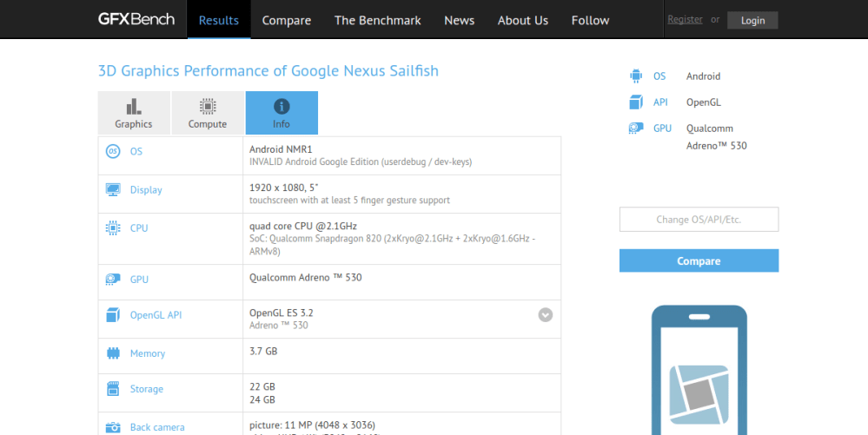Click the GFXBench logo

[x=136, y=19]
